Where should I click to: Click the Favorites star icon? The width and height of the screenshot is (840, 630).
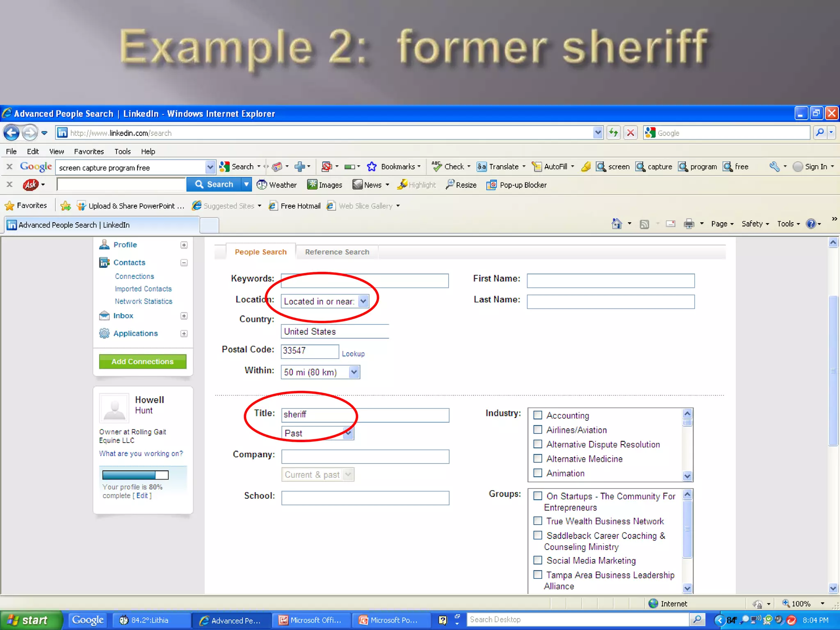pos(10,206)
